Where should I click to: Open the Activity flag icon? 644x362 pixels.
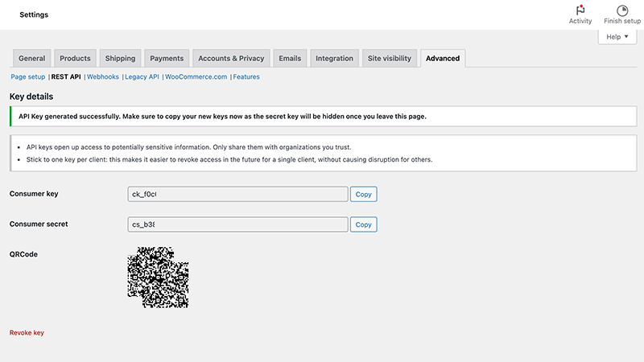(x=580, y=10)
